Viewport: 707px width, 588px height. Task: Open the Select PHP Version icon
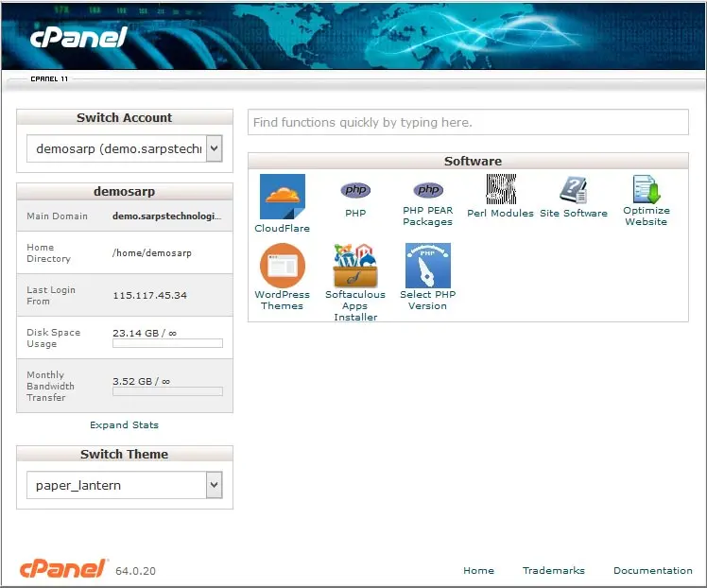[x=428, y=266]
